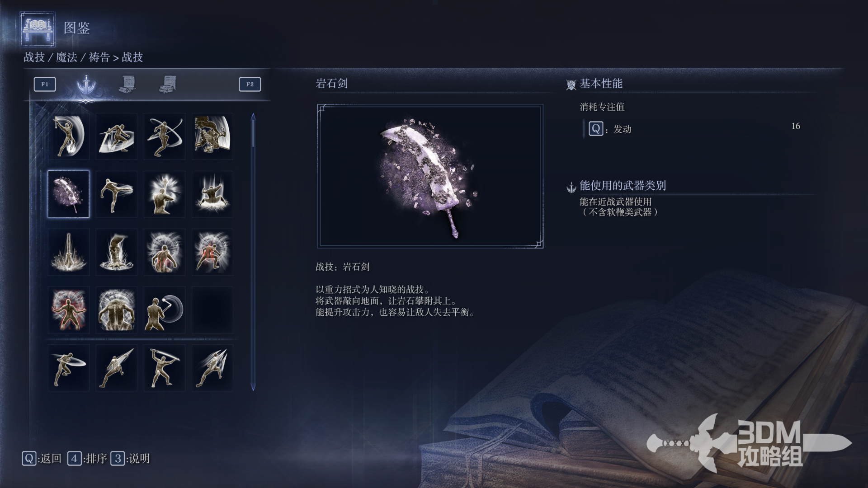The height and width of the screenshot is (488, 868).
Task: Select the Stone Sword skill icon
Action: coord(68,194)
